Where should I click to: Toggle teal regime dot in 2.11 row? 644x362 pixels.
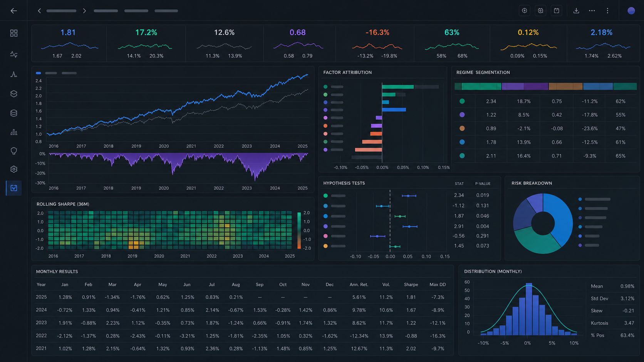tap(462, 156)
